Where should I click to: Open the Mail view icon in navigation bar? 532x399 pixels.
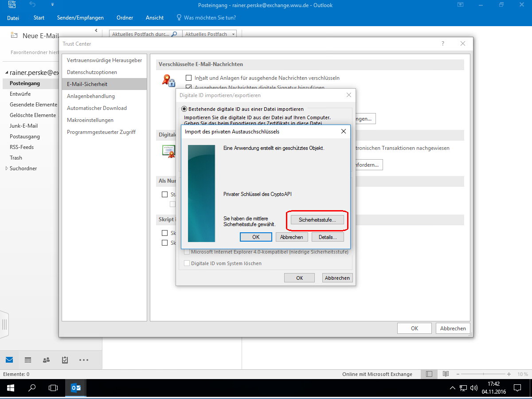click(9, 360)
